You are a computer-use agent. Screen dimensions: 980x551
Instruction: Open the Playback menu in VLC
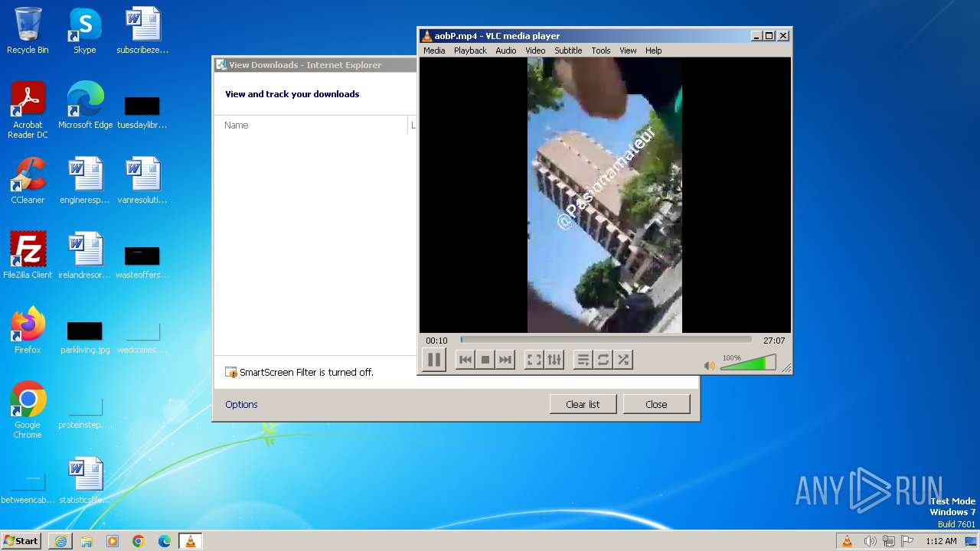click(470, 51)
